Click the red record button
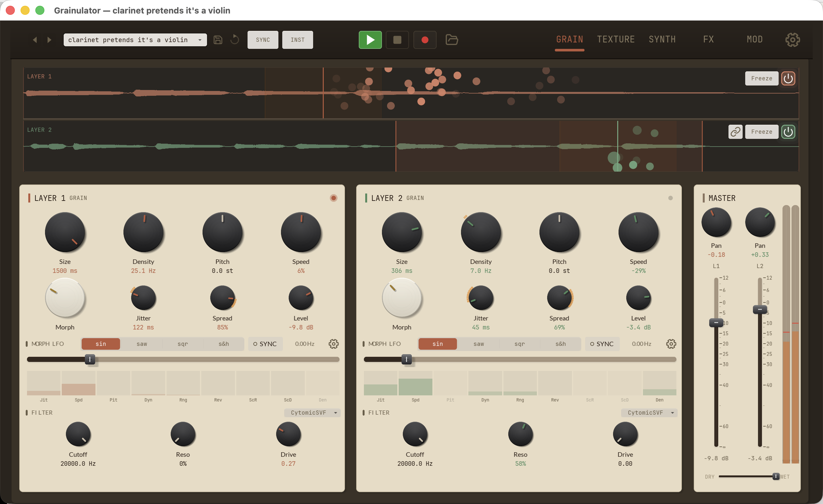823x504 pixels. point(425,40)
